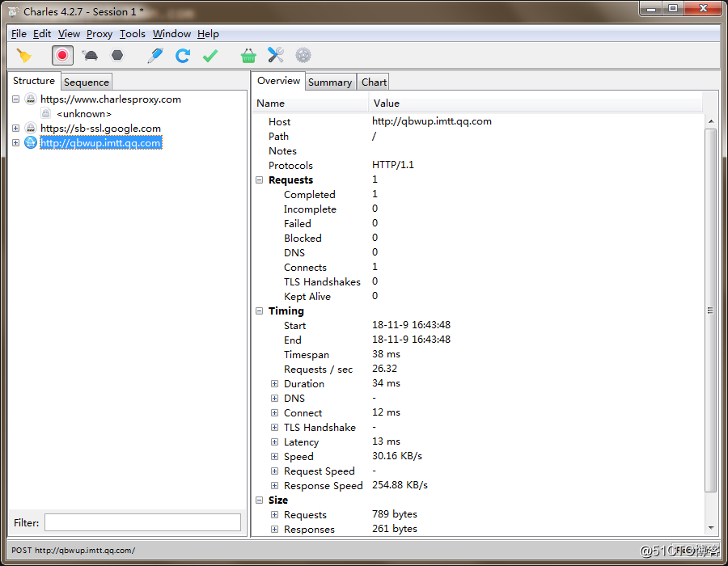Click the green basket icon
The width and height of the screenshot is (728, 566).
point(248,56)
